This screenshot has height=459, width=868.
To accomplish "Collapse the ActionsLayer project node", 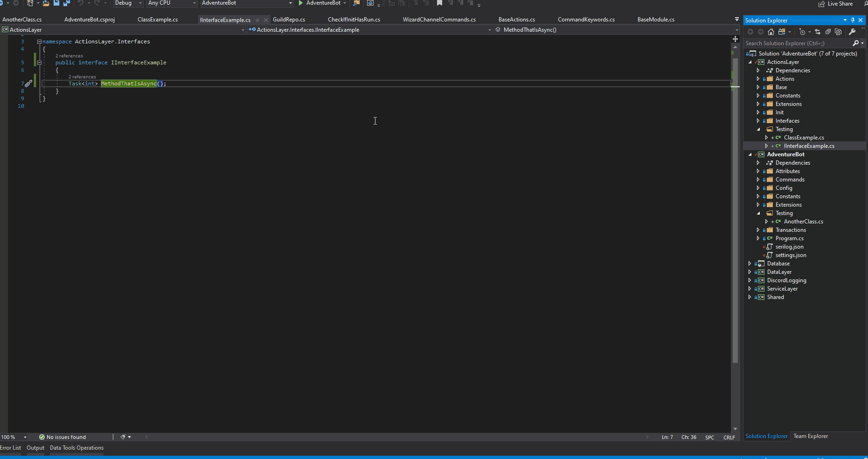I will 750,62.
